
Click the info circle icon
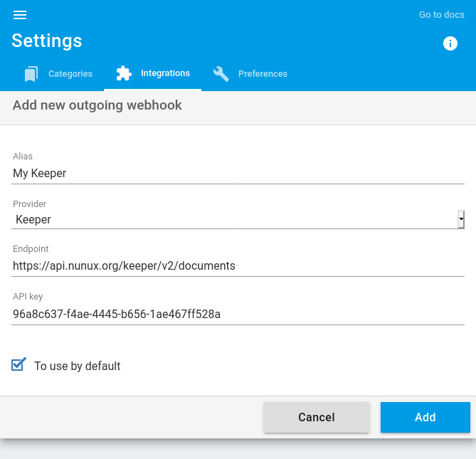click(x=450, y=43)
